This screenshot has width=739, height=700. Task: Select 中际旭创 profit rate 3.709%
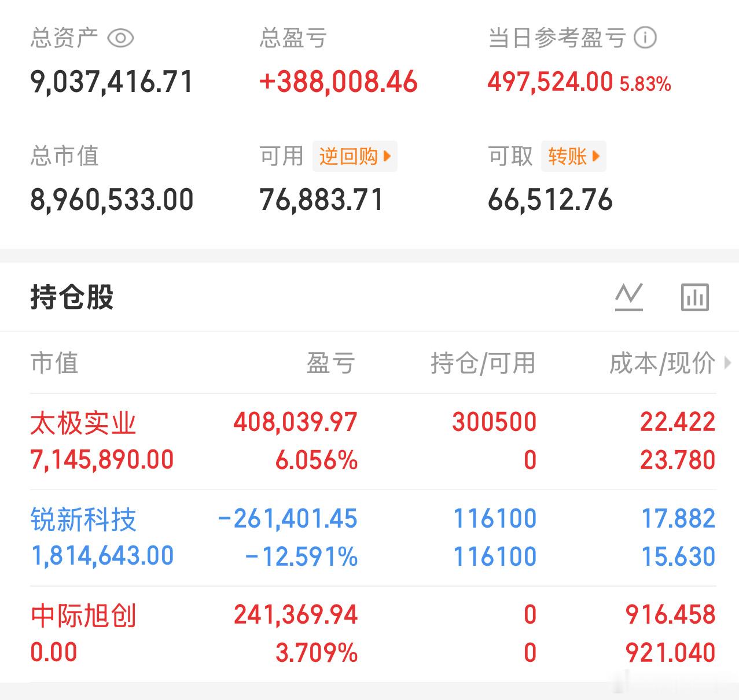tap(316, 653)
